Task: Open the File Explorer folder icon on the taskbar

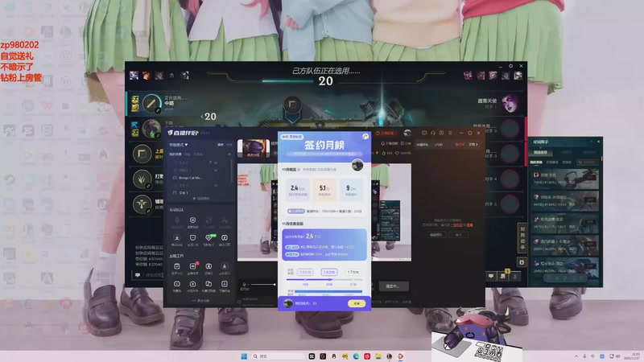Action: pyautogui.click(x=378, y=356)
